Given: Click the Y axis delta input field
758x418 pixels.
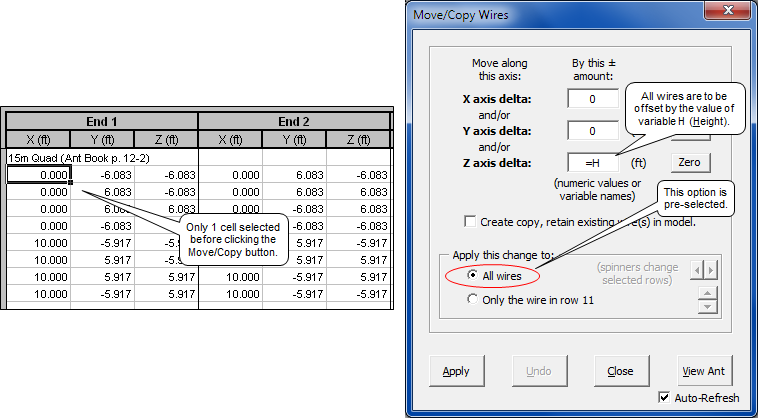Looking at the screenshot, I should pos(592,131).
